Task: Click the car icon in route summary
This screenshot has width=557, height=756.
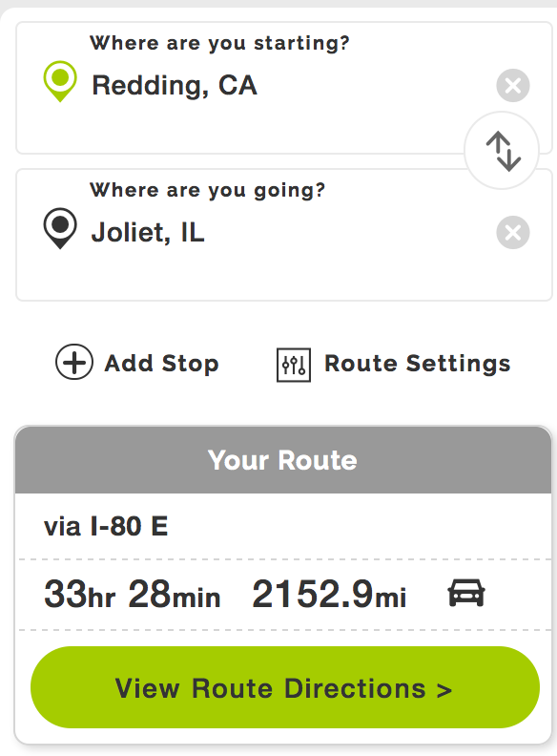Action: point(466,593)
